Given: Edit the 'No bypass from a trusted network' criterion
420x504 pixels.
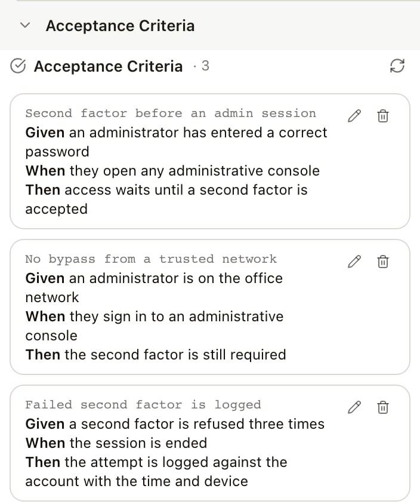Looking at the screenshot, I should pyautogui.click(x=354, y=262).
